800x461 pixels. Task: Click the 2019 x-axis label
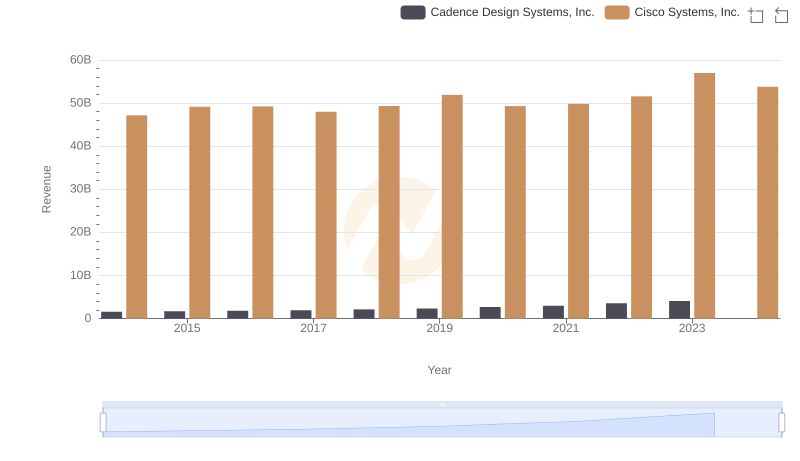point(439,328)
